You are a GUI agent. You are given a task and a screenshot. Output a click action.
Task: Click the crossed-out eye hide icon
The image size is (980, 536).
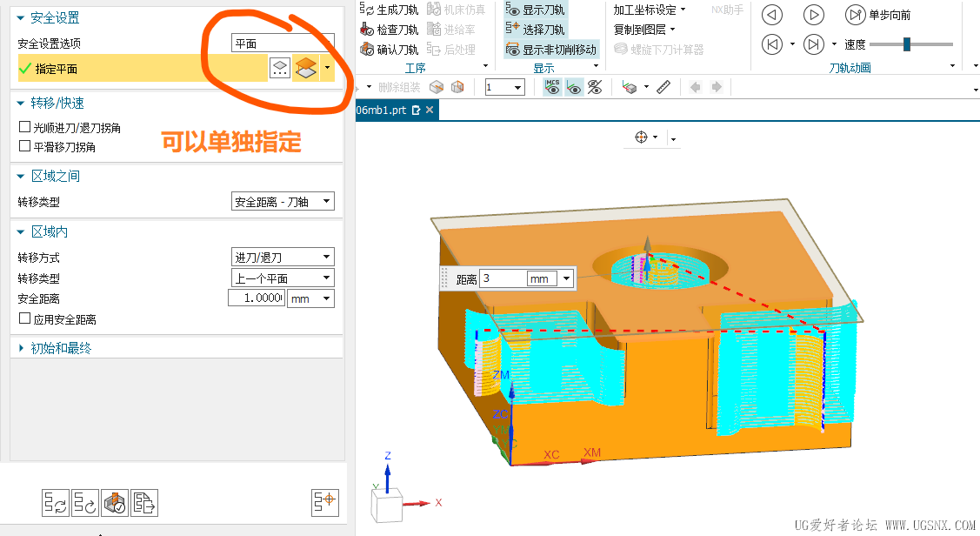tap(595, 87)
